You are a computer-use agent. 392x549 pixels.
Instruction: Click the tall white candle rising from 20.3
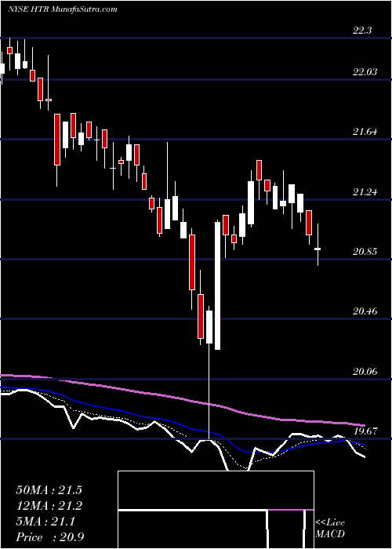pyautogui.click(x=218, y=285)
